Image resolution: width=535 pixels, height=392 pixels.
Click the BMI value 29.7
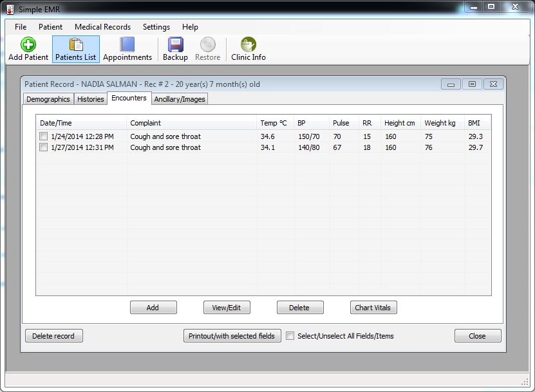pyautogui.click(x=476, y=147)
